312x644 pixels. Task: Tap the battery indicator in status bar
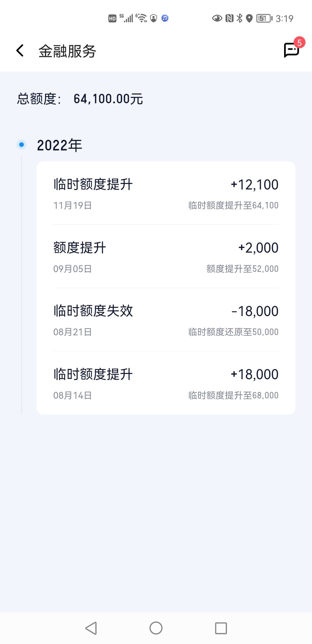[264, 18]
